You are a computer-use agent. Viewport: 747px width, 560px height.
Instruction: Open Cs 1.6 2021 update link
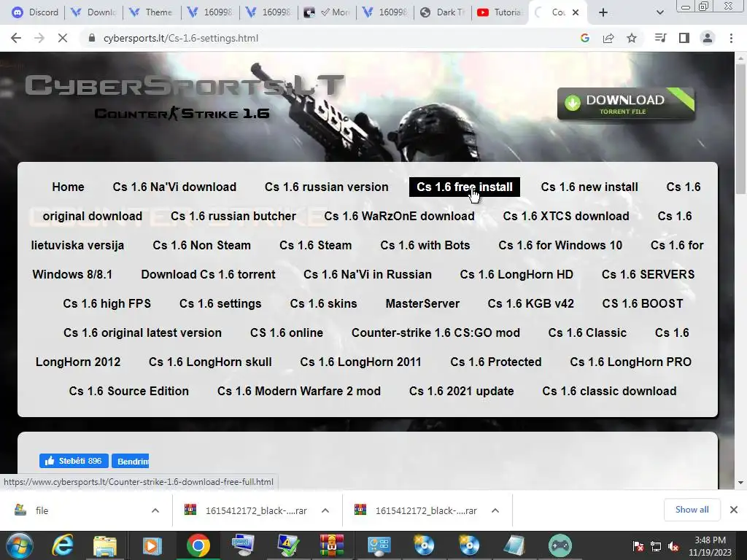pyautogui.click(x=461, y=391)
